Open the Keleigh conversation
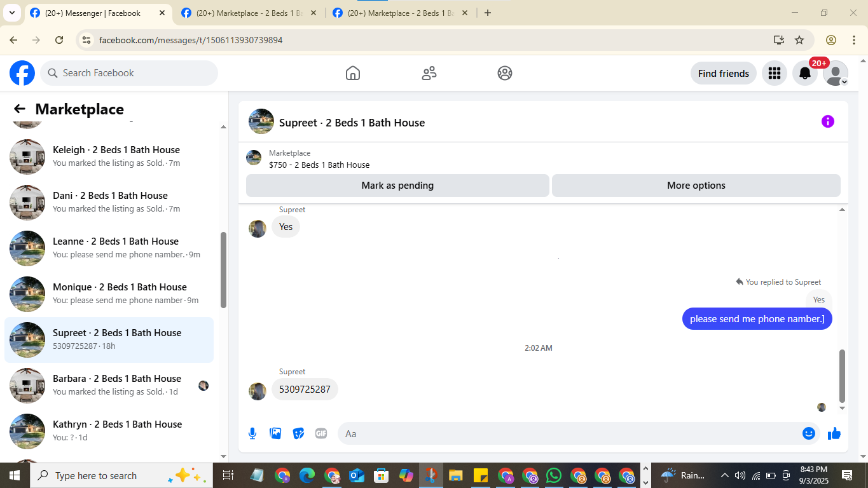The width and height of the screenshot is (868, 488). pyautogui.click(x=109, y=157)
